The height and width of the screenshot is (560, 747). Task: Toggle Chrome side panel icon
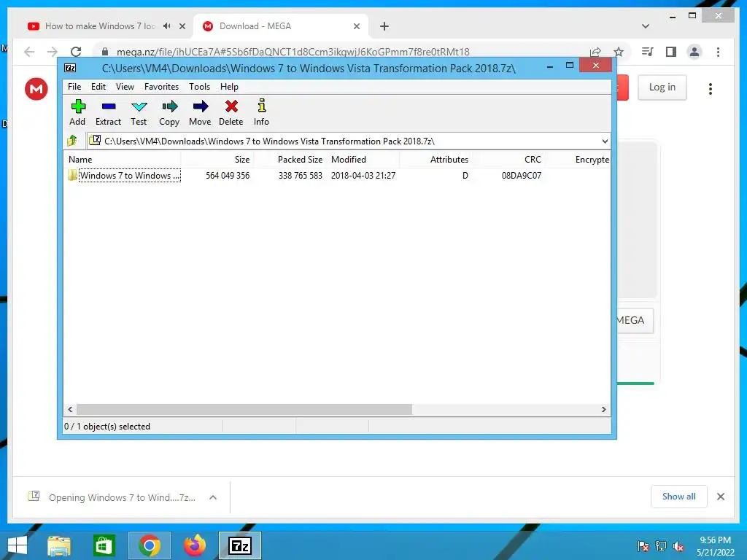point(671,52)
